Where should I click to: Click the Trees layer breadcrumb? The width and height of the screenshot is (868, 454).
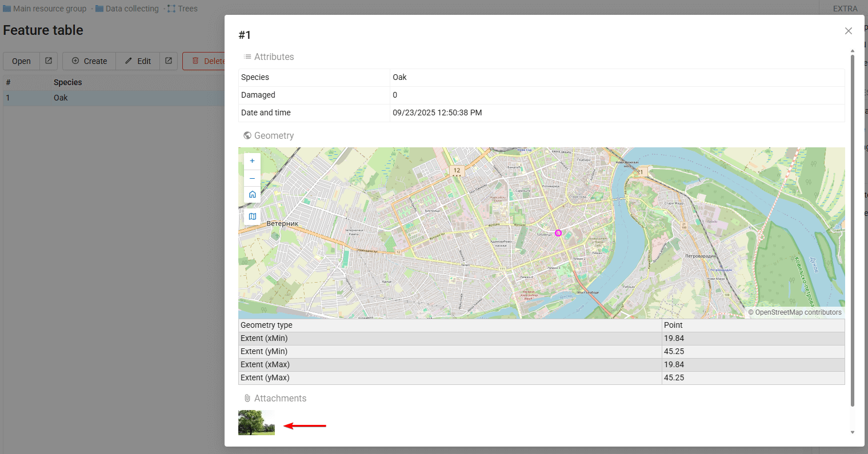click(182, 9)
